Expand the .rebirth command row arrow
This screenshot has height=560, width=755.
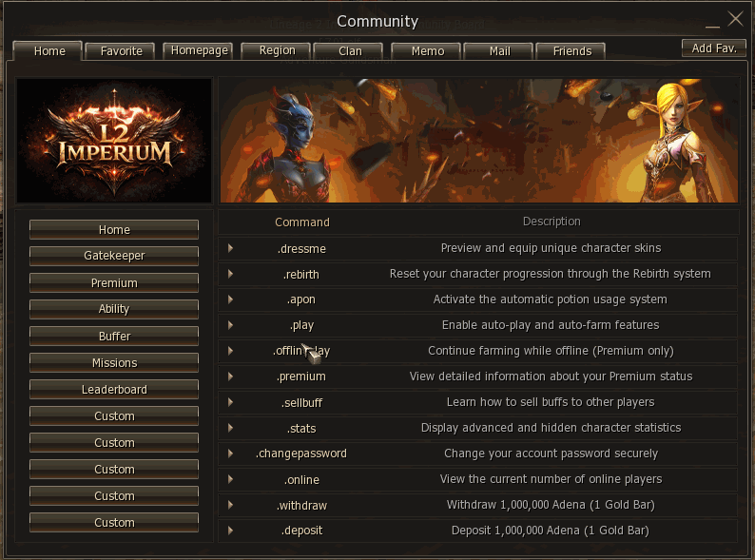[x=231, y=274]
